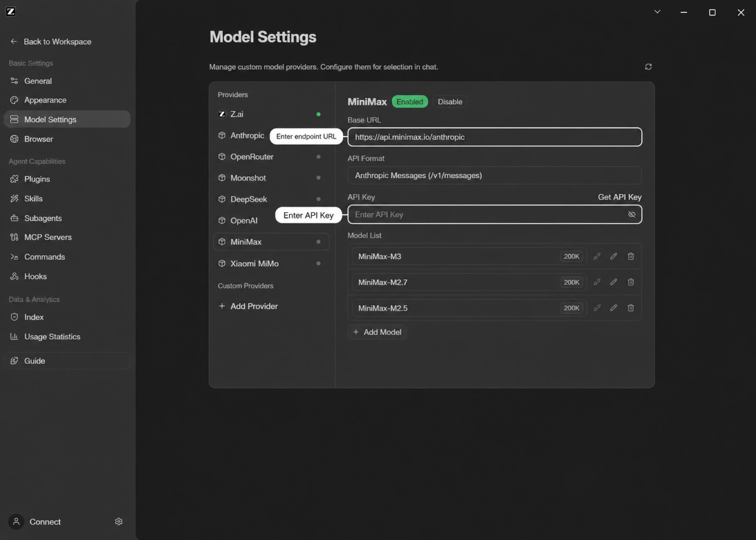Select MiniMax provider
Viewport: 756px width, 540px height.
click(x=271, y=242)
